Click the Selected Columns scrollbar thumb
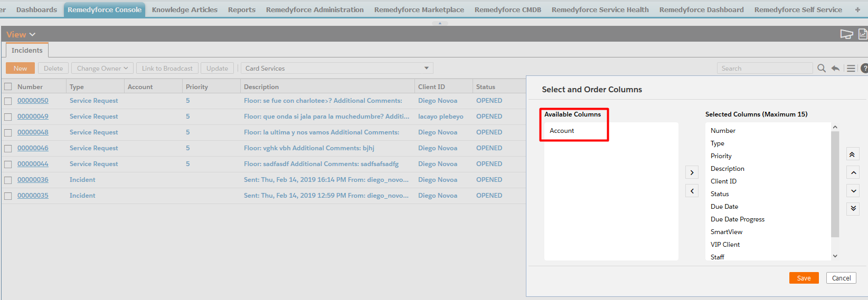 point(835,184)
